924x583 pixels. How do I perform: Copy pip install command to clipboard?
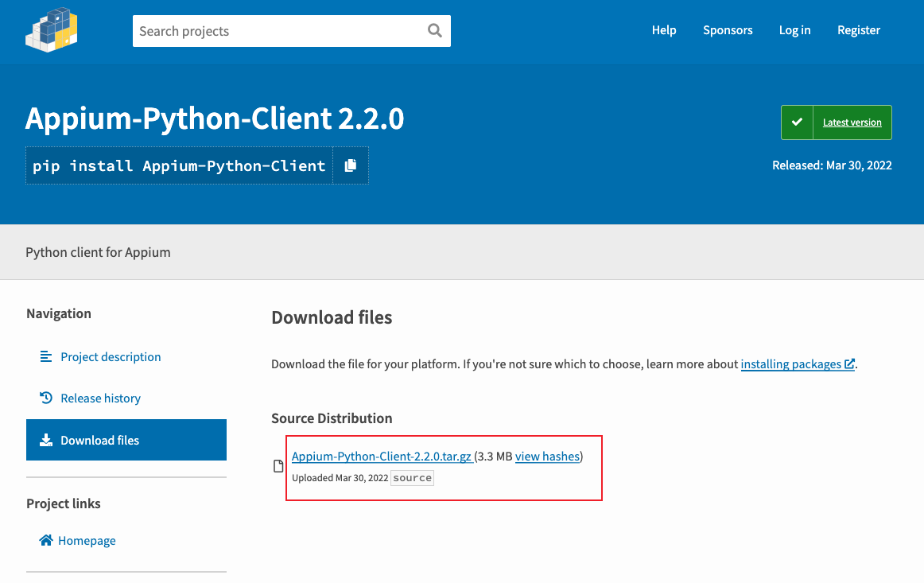coord(351,165)
